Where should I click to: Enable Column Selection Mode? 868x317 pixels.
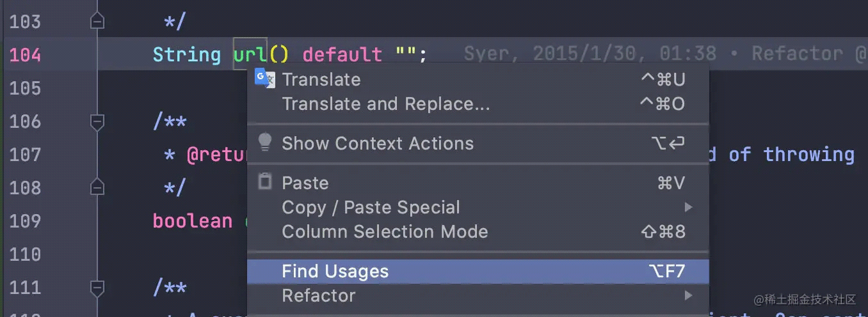point(384,231)
